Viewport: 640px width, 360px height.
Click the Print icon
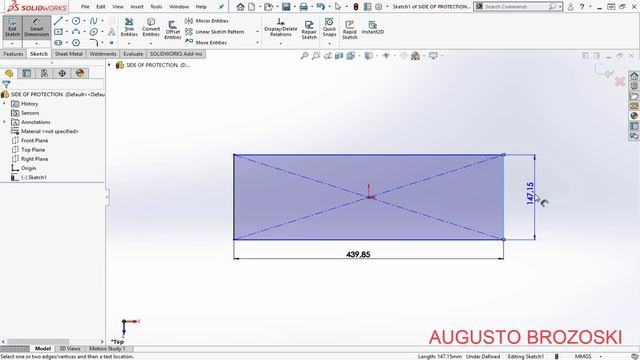click(x=303, y=7)
